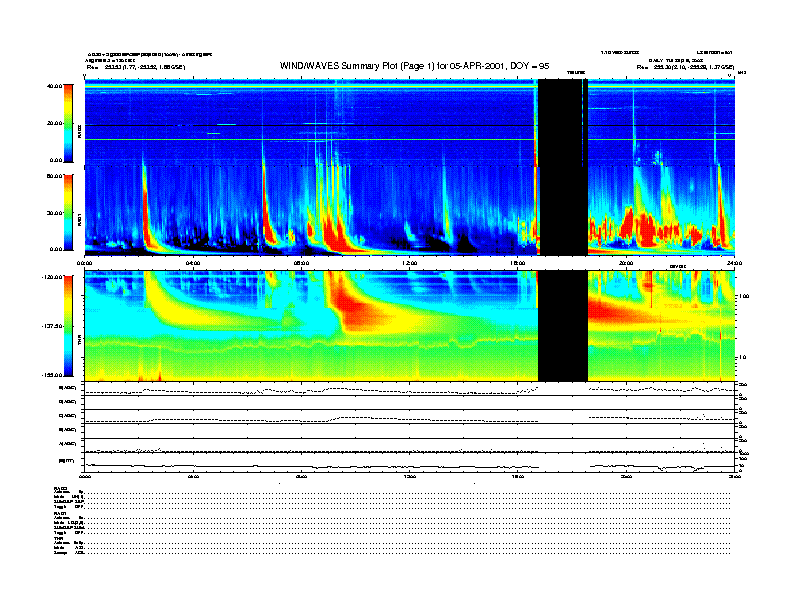This screenshot has height=612, width=792.
Task: Click the 16:00 label under the RAD1 panel
Action: 517,263
